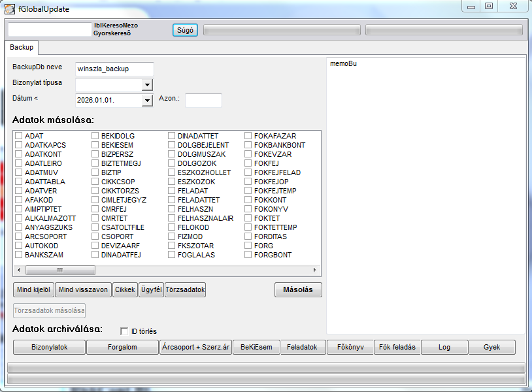Click the Fök feladás button
The width and height of the screenshot is (532, 392).
coord(397,347)
